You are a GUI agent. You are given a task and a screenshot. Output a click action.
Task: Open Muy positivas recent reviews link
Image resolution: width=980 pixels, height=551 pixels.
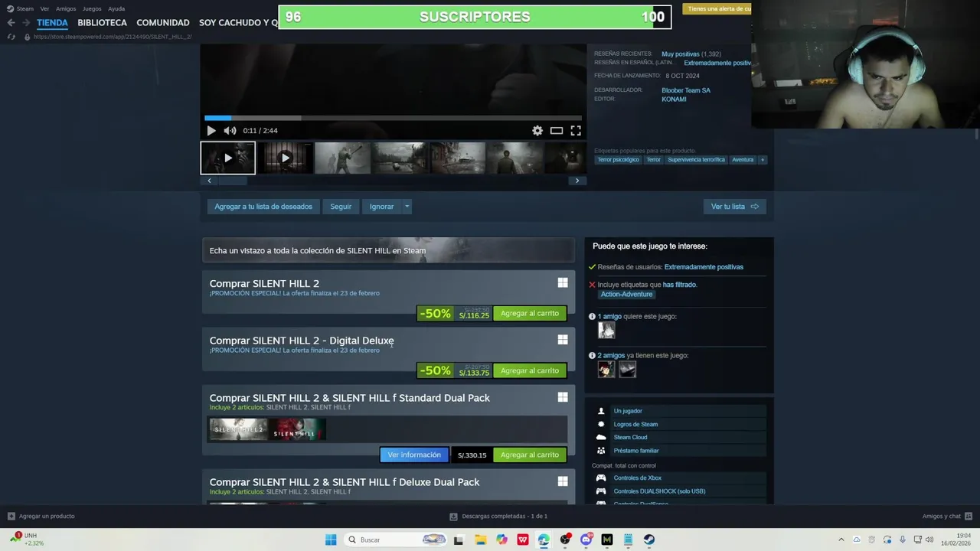(x=681, y=54)
